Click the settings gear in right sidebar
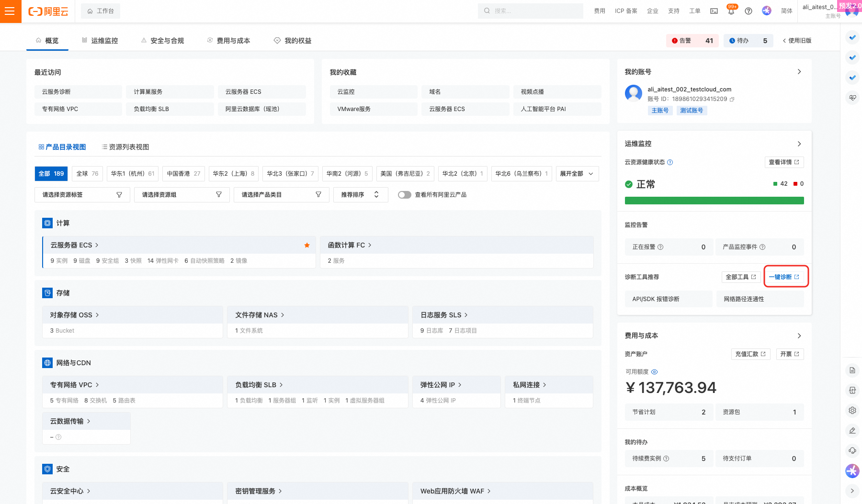The width and height of the screenshot is (862, 504). point(852,410)
